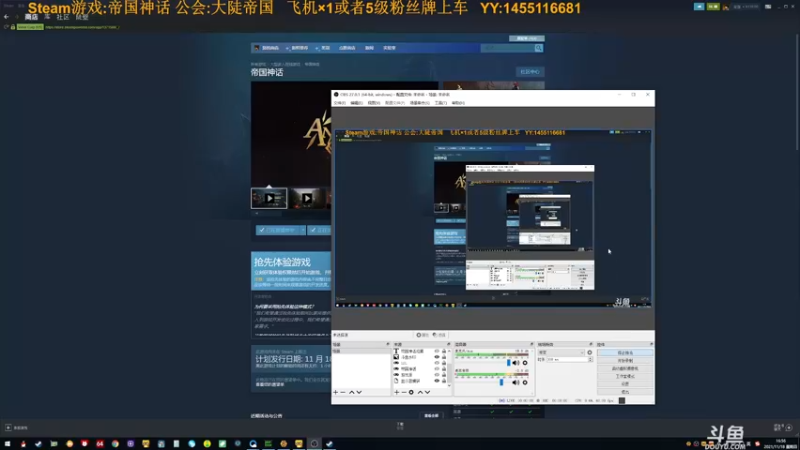Adjust the lower mixer channel volume slider
This screenshot has width=800, height=450.
(x=501, y=382)
